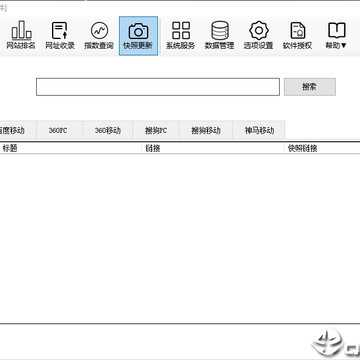360x360 pixels.
Task: Open the 网址收录 document tool
Action: coord(60,36)
